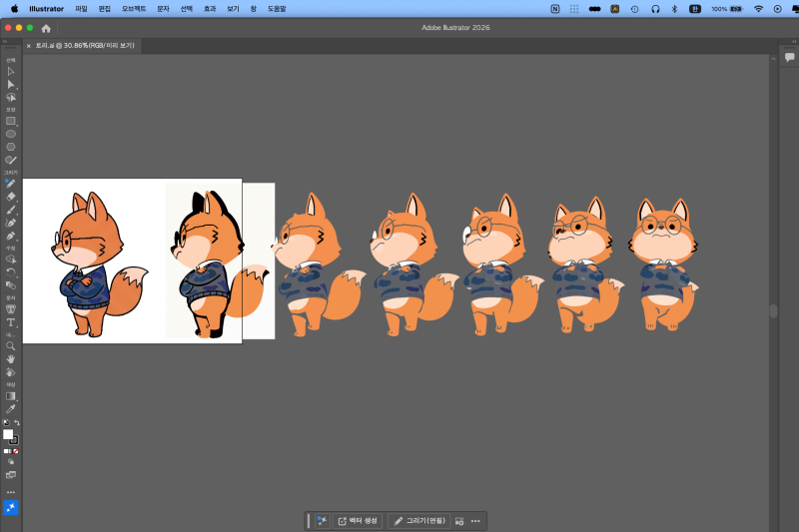
Task: Select the Type tool
Action: point(11,322)
